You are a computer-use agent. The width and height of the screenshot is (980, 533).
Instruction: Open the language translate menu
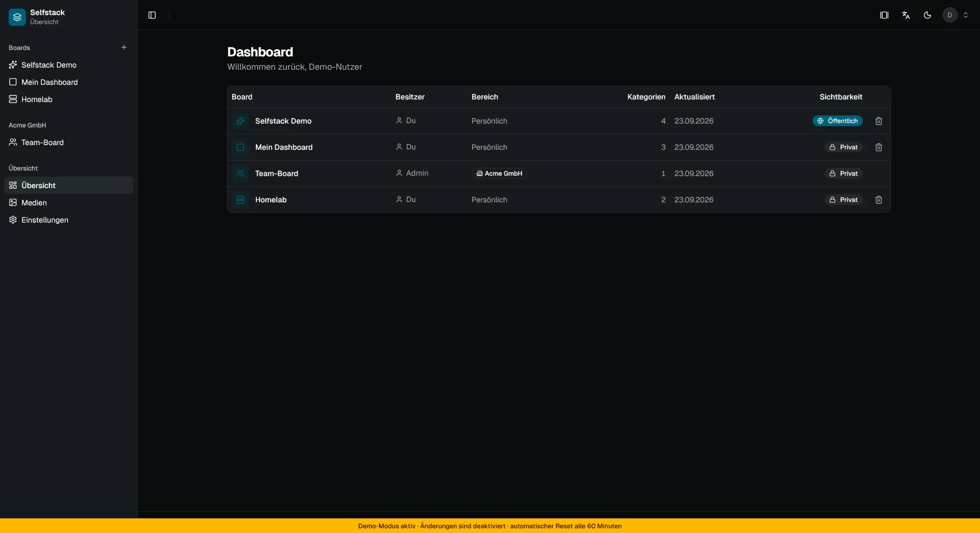pos(906,15)
